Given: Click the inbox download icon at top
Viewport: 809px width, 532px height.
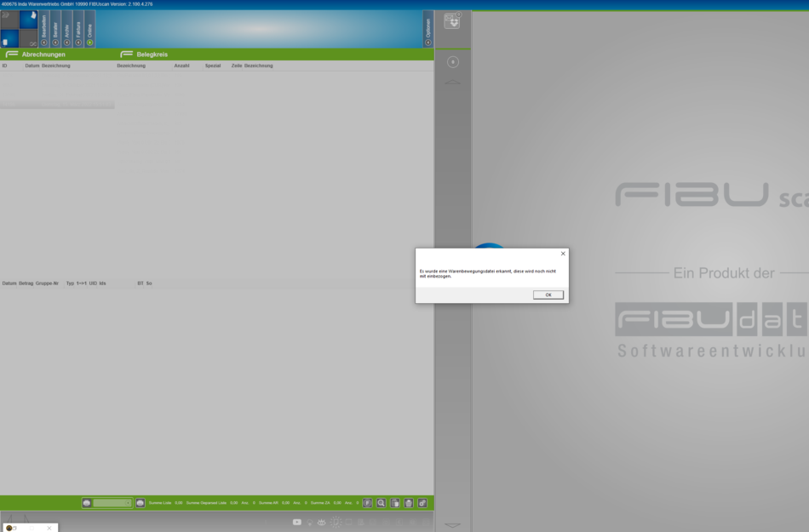Looking at the screenshot, I should [452, 21].
